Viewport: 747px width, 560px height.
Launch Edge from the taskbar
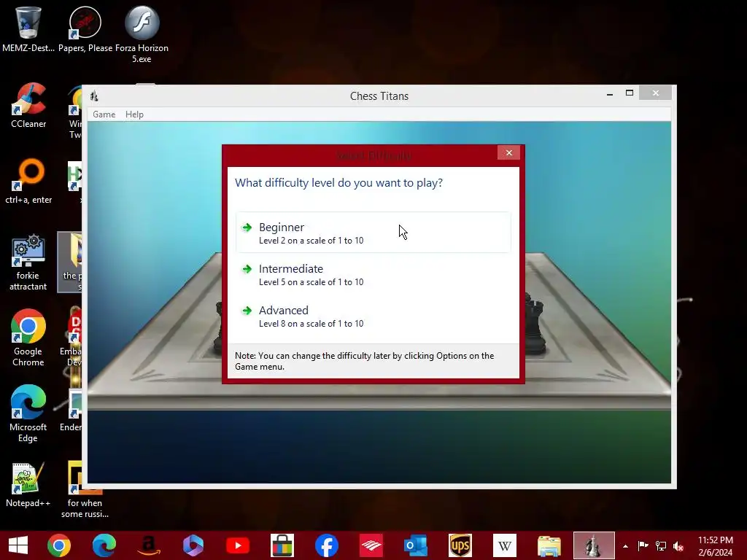point(104,545)
